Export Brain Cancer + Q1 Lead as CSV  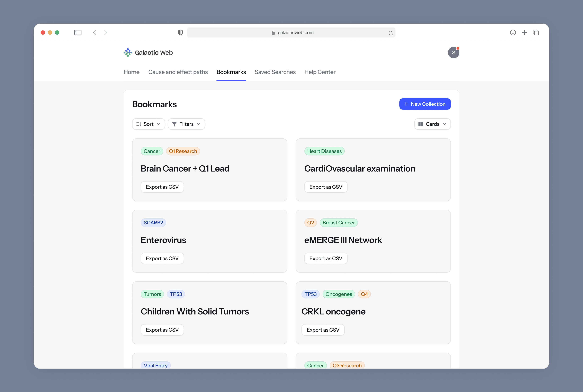pyautogui.click(x=162, y=187)
